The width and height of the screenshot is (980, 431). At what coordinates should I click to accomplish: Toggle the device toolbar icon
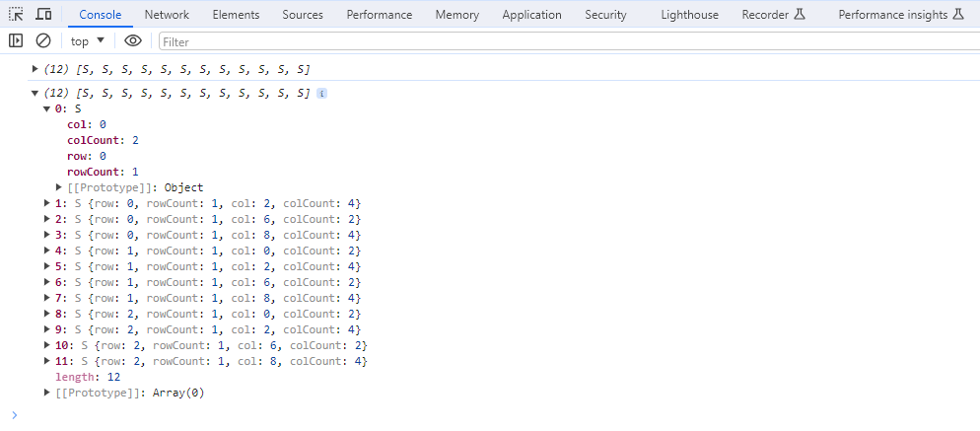[x=43, y=15]
